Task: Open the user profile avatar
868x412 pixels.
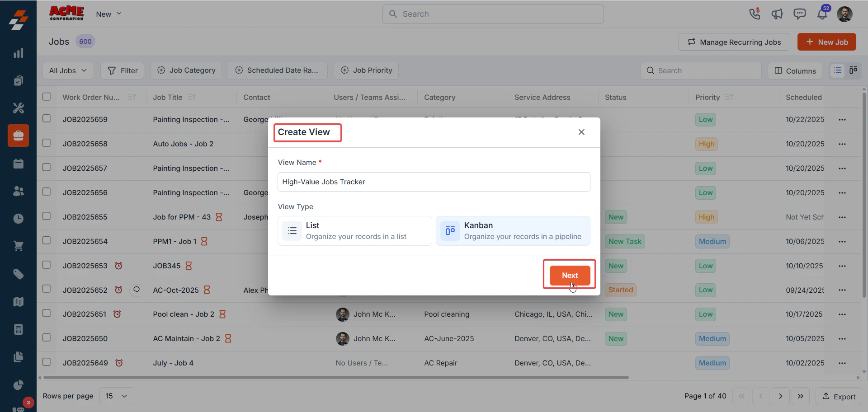Action: pos(844,14)
